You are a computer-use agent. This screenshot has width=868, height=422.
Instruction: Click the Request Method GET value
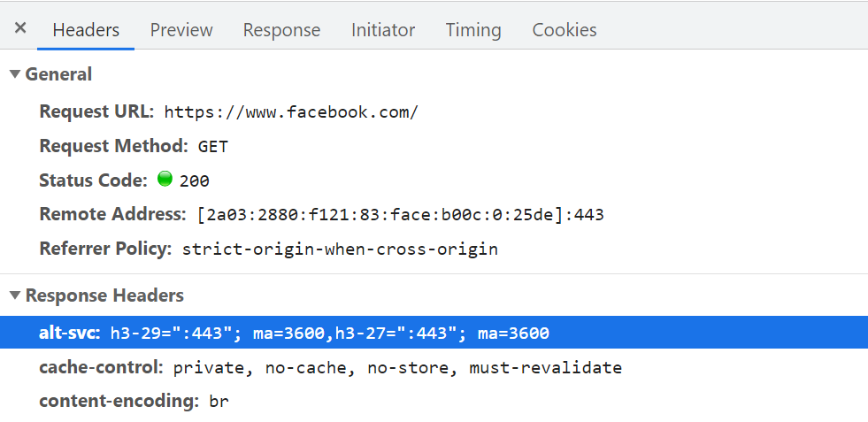[x=213, y=147]
